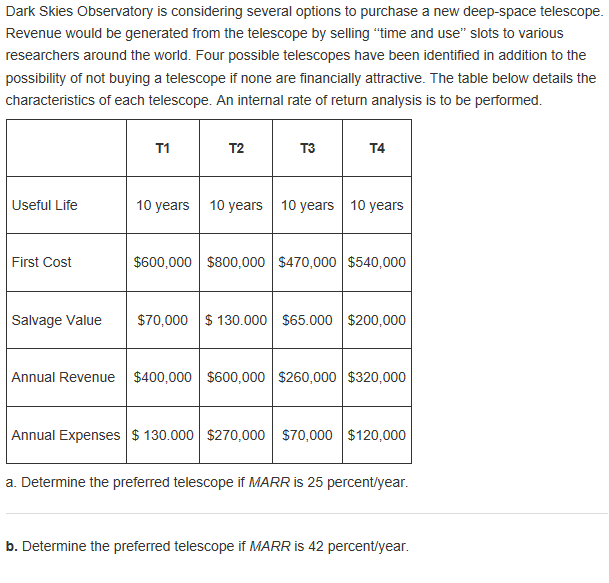Click the $260,000 annual revenue cell
This screenshot has width=609, height=583.
307,377
